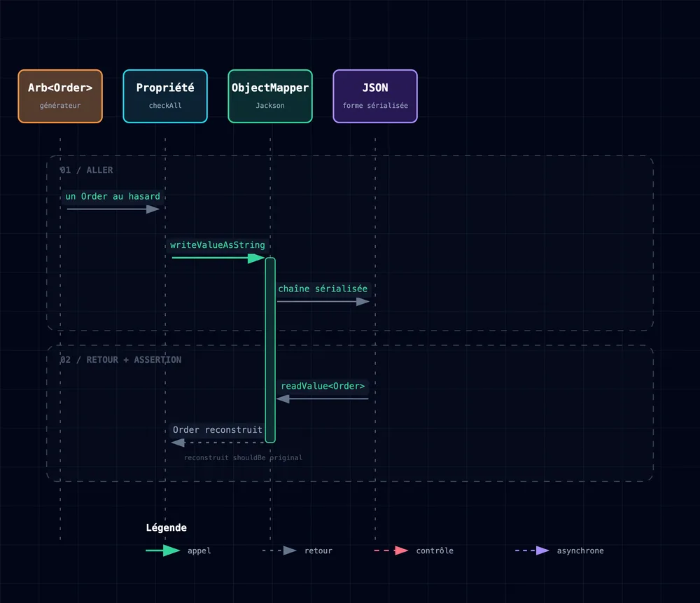Select the Propriété checkAll participant box
Viewport: 700px width, 603px height.
(x=165, y=96)
